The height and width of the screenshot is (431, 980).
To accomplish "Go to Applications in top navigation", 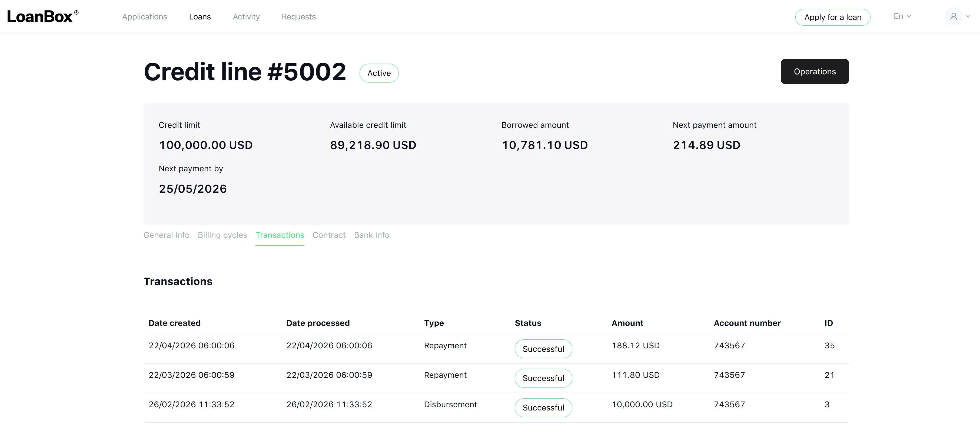I will 145,17.
